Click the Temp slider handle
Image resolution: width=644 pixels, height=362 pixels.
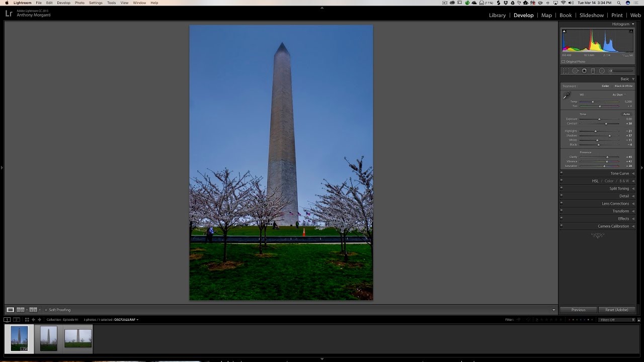click(593, 102)
